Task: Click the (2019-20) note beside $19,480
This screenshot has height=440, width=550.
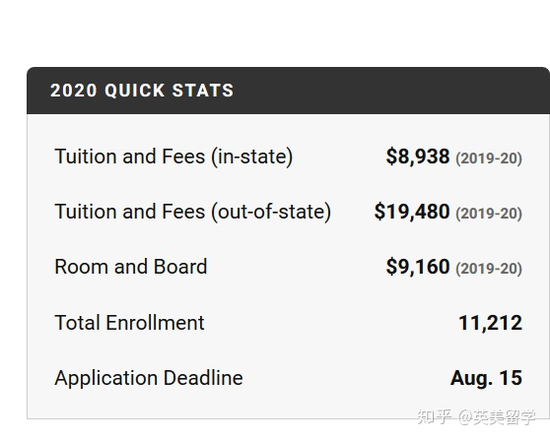Action: click(489, 213)
